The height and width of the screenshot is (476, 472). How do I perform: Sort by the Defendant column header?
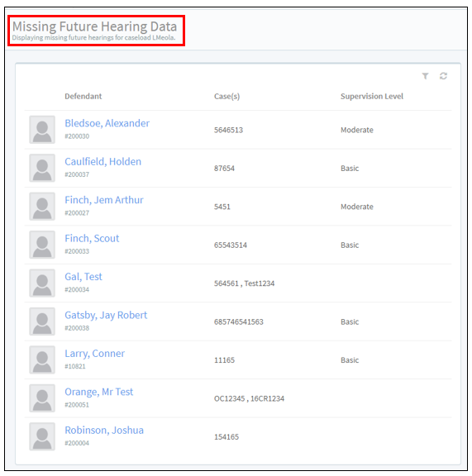(x=83, y=96)
